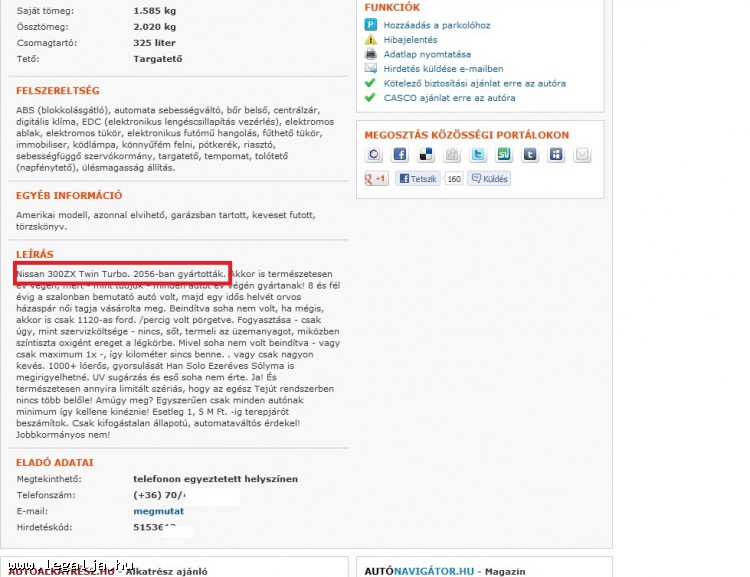Share listing on Twitter icon
Image resolution: width=750 pixels, height=577 pixels.
(x=478, y=154)
